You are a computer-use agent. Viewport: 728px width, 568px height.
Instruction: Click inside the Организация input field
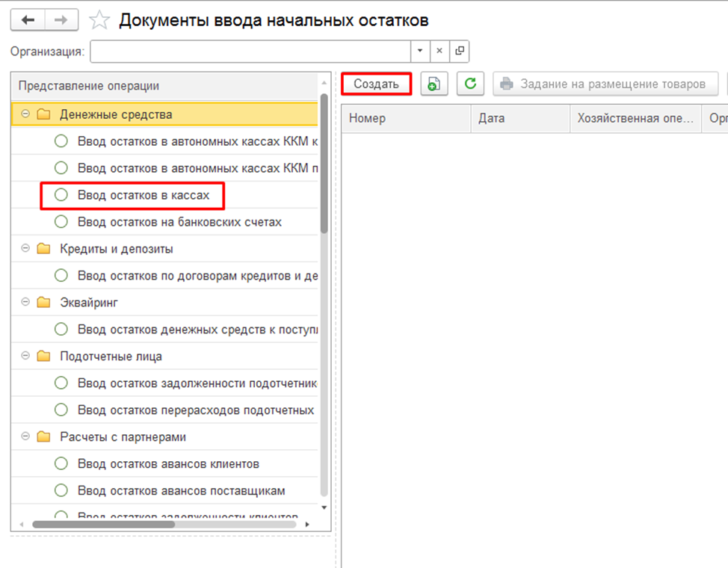(250, 51)
